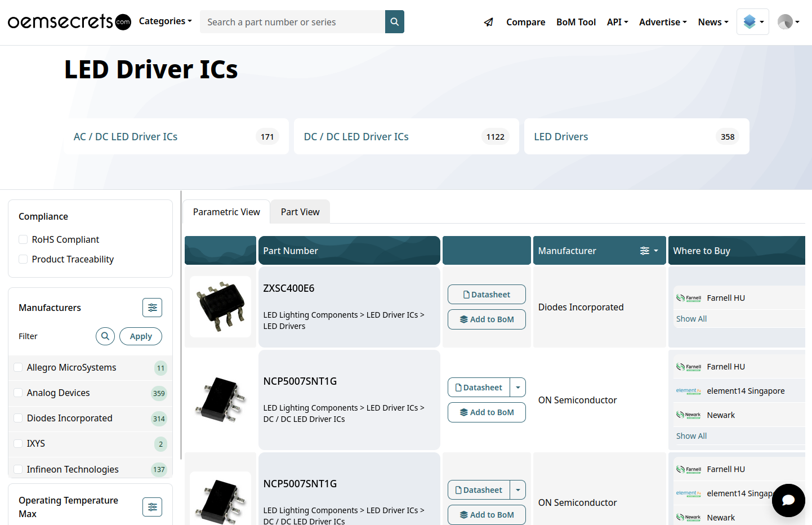The height and width of the screenshot is (525, 812).
Task: Click the manufacturer filter search icon
Action: click(105, 336)
